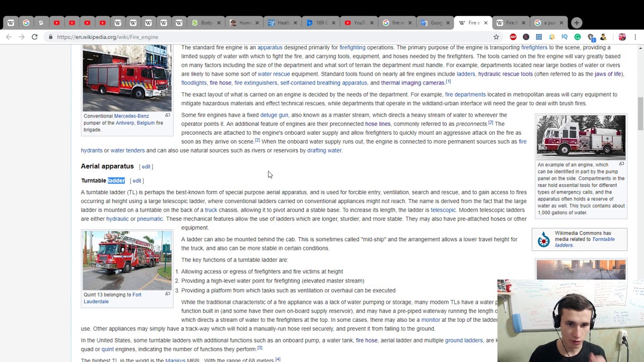Open the shield extension with notification badge
644x362 pixels.
[x=591, y=37]
